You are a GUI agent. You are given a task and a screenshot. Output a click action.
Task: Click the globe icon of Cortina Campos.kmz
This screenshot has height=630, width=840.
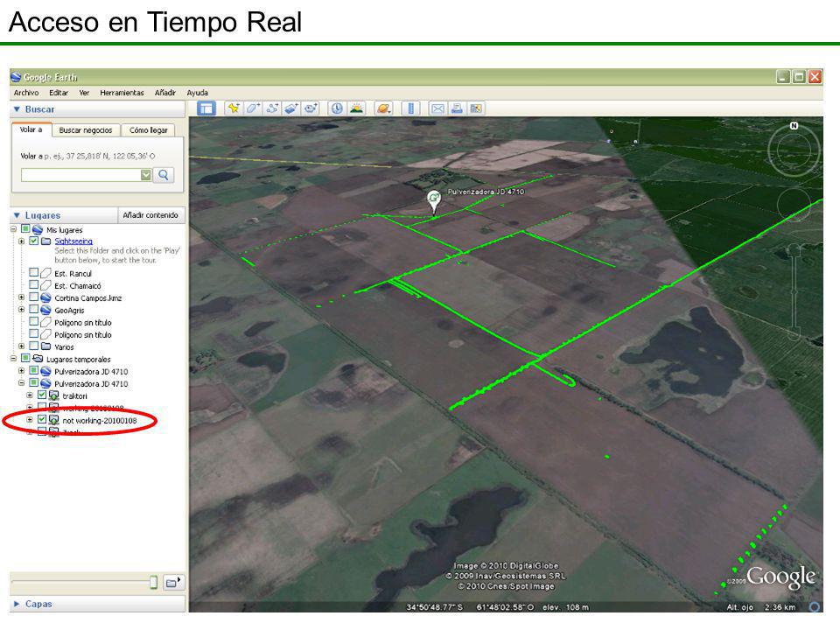click(46, 297)
